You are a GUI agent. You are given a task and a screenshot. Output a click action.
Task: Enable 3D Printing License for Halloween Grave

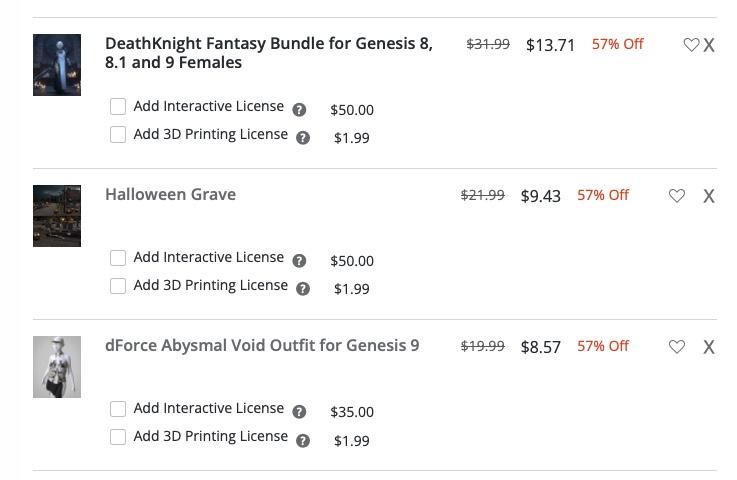[x=118, y=286]
